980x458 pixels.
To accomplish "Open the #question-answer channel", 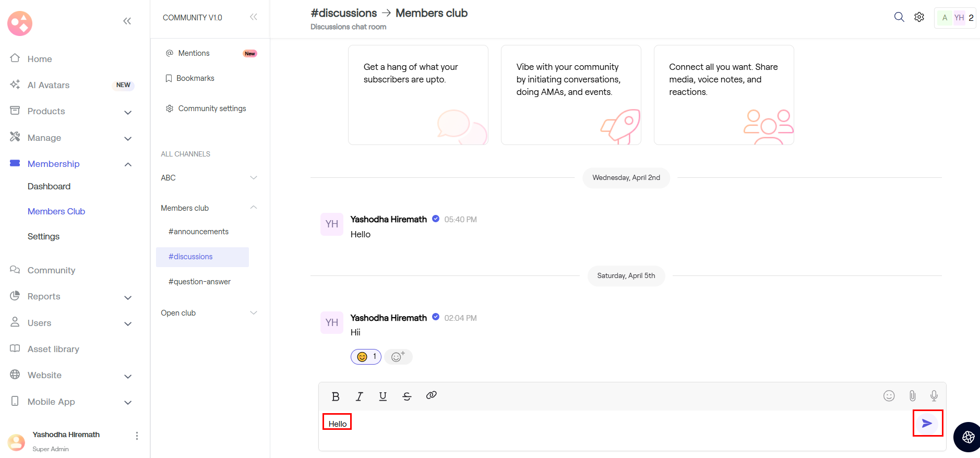I will click(x=199, y=282).
